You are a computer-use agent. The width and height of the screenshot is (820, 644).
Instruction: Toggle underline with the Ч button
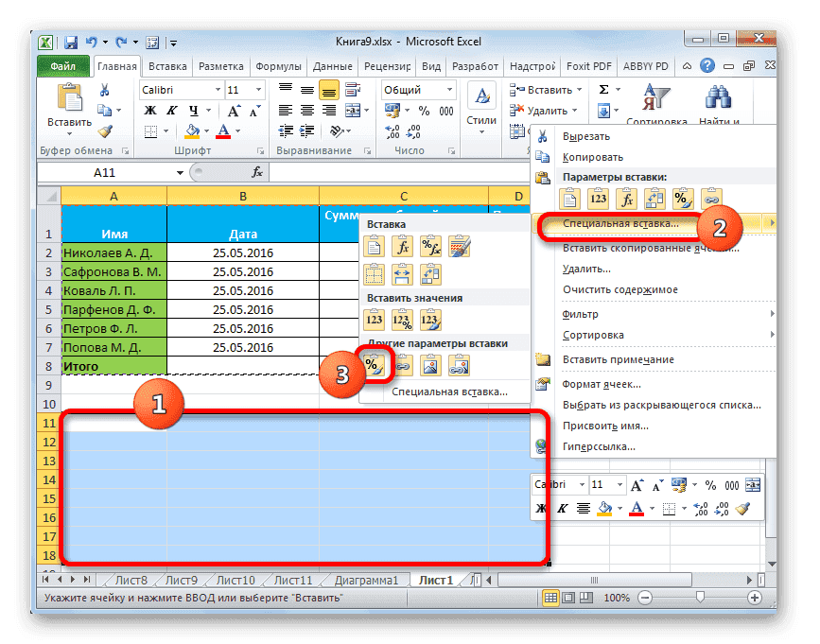(191, 109)
